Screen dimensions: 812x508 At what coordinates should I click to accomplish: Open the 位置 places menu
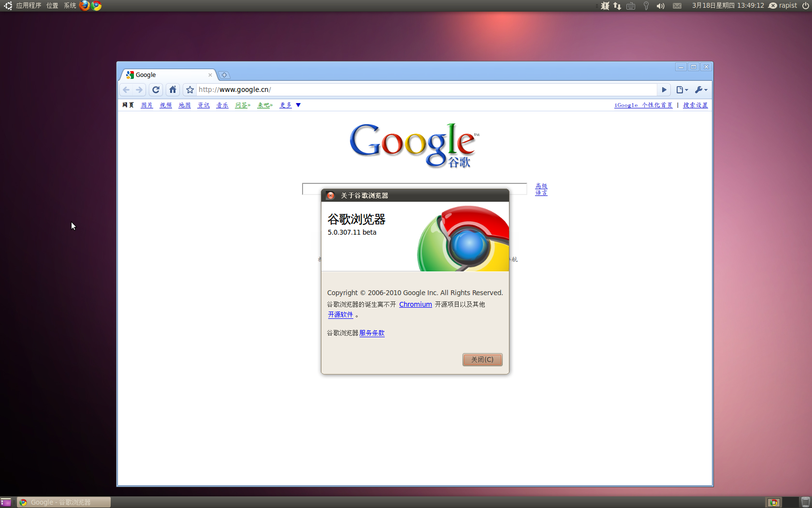click(x=52, y=6)
